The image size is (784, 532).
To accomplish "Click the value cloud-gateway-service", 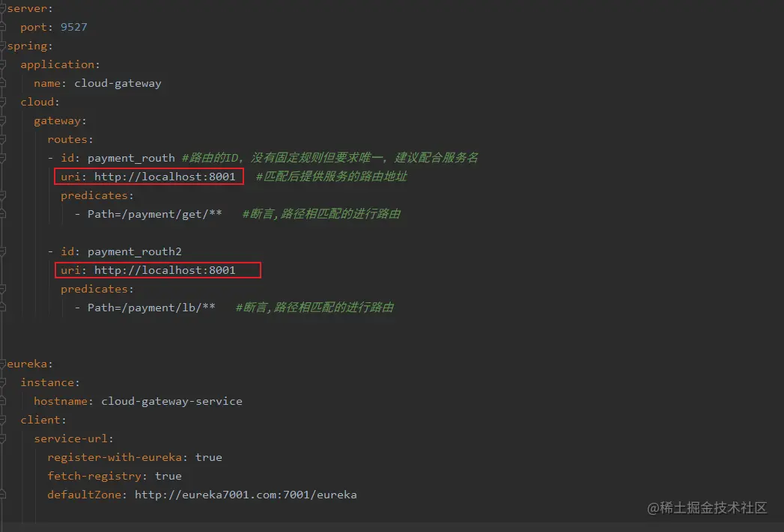I will [x=171, y=401].
